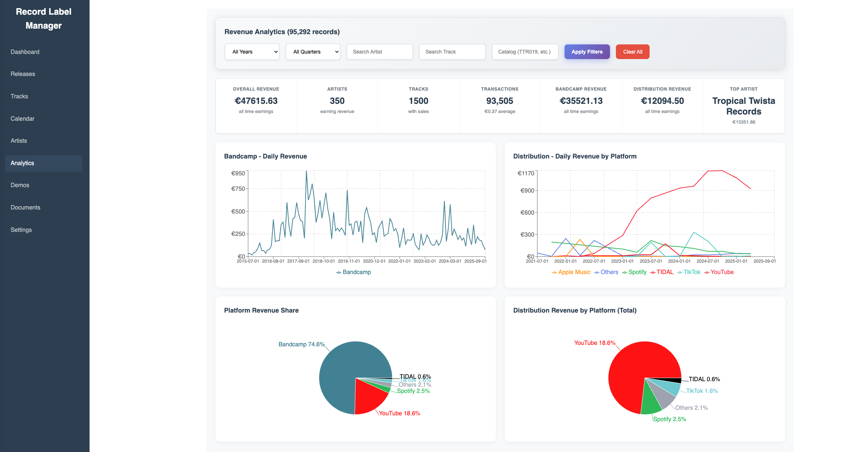Click the green Spotify slice in Distribution pie
The image size is (868, 452).
coord(651,402)
